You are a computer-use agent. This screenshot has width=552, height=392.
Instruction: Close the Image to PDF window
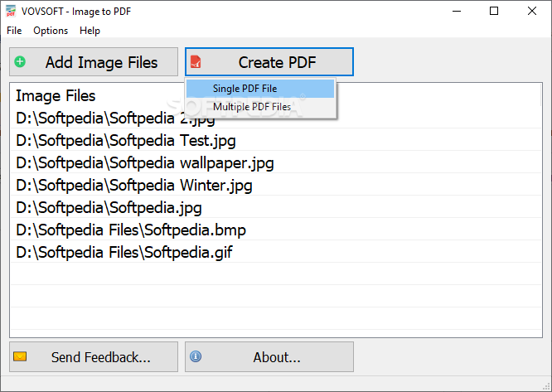click(x=532, y=11)
